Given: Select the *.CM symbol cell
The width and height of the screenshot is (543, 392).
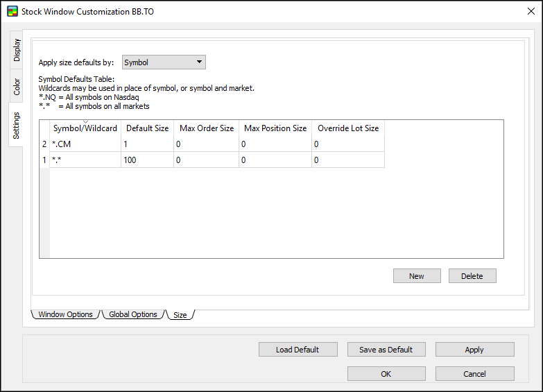Looking at the screenshot, I should click(x=85, y=144).
